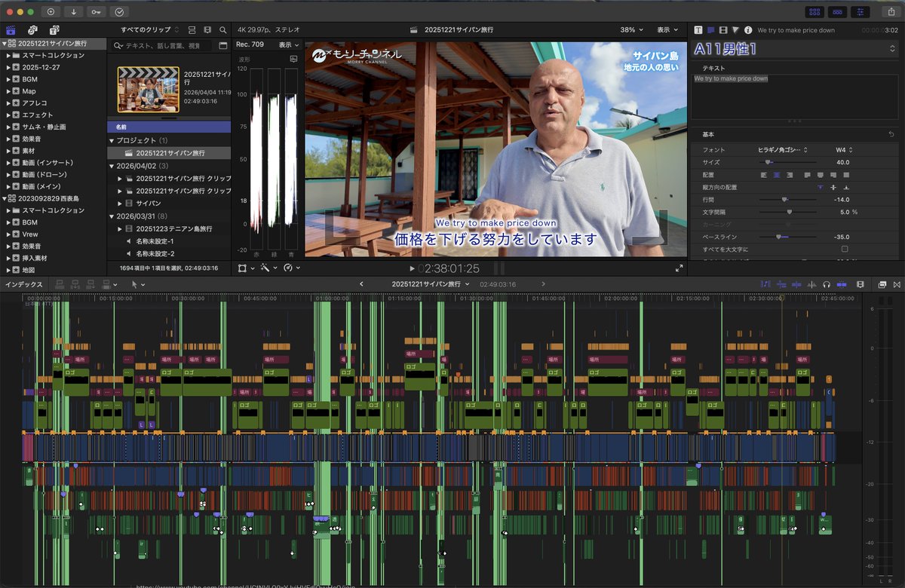Open the Color inspector triangle icon
This screenshot has width=905, height=588.
click(x=735, y=29)
